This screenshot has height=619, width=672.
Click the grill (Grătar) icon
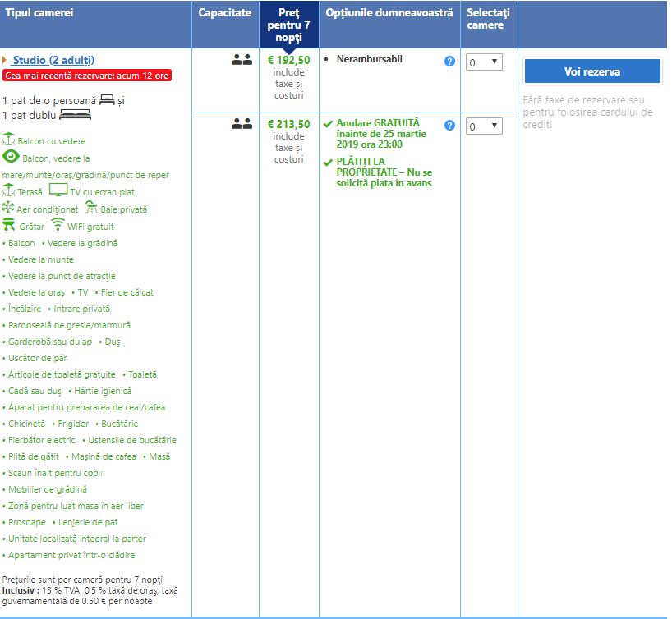click(9, 224)
